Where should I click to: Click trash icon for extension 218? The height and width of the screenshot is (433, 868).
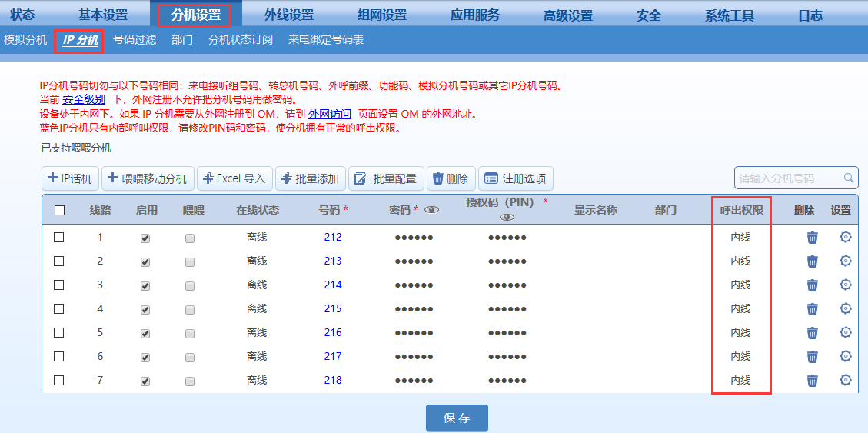tap(812, 381)
